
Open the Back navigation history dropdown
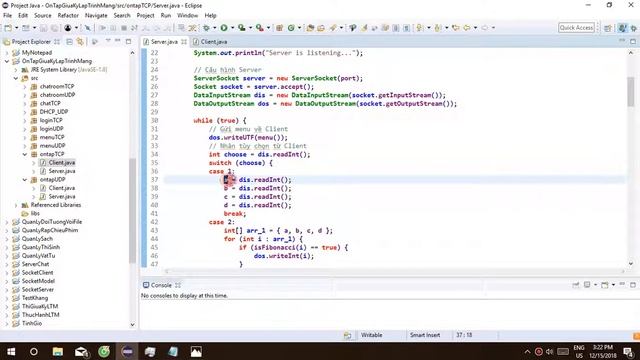[x=475, y=28]
